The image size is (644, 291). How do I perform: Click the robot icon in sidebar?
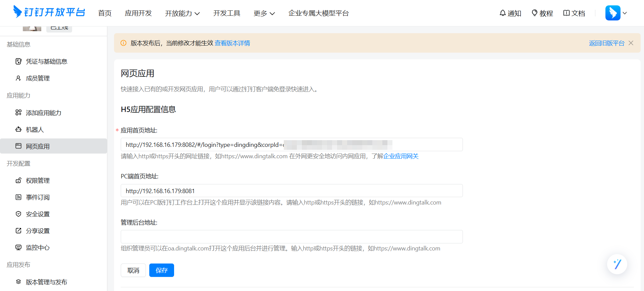[18, 129]
